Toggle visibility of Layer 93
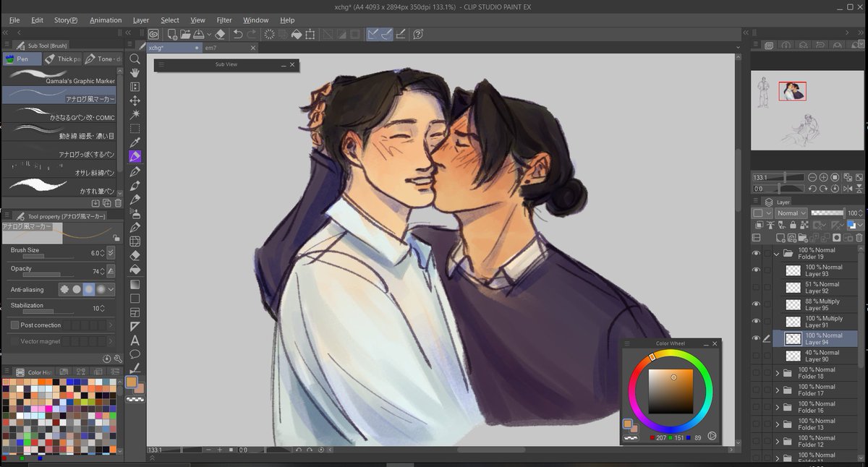The height and width of the screenshot is (467, 868). (x=756, y=270)
